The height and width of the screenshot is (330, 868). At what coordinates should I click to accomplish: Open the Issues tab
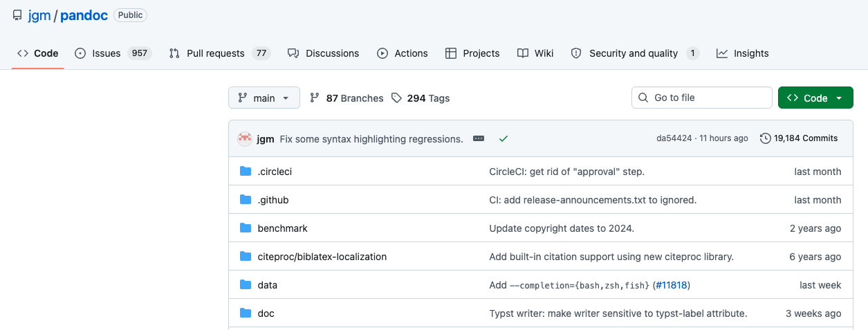[x=113, y=53]
